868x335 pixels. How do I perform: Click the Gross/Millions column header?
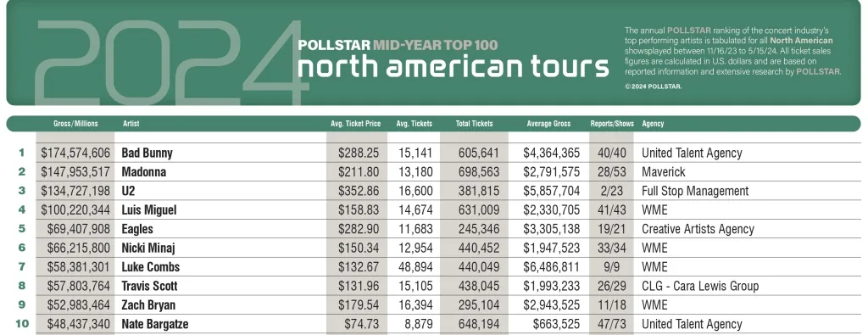(75, 124)
